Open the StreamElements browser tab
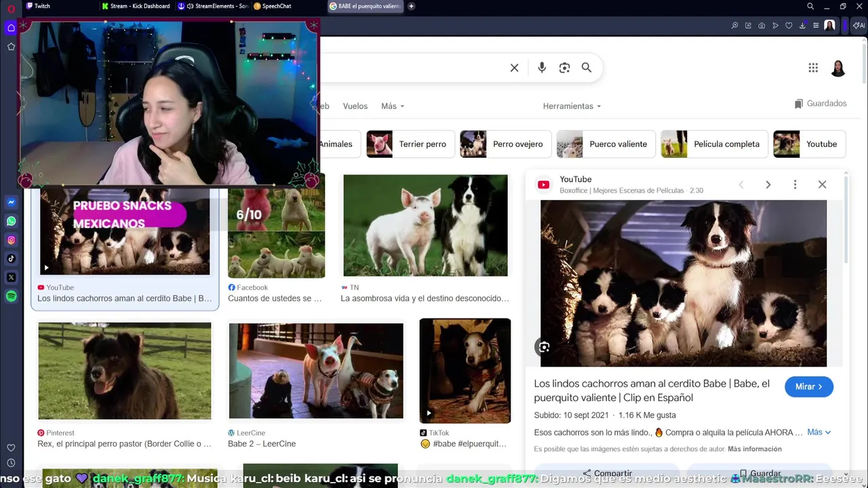This screenshot has width=868, height=488. [x=213, y=6]
